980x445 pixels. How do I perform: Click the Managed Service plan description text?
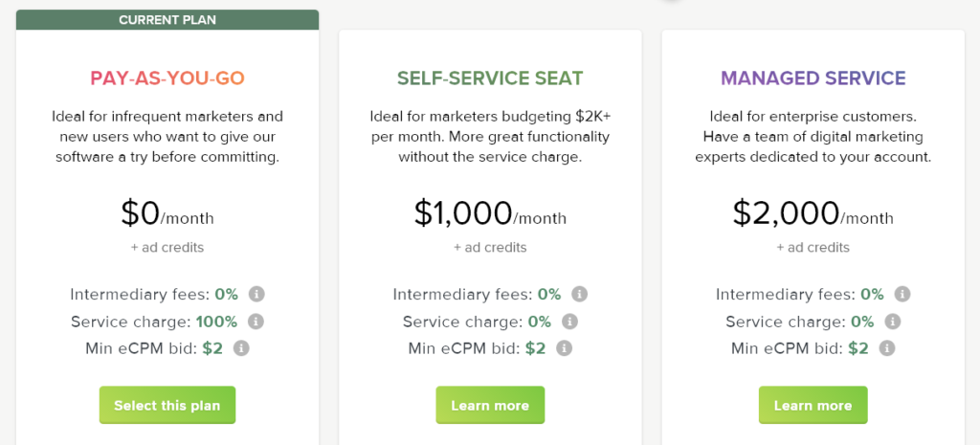[813, 137]
